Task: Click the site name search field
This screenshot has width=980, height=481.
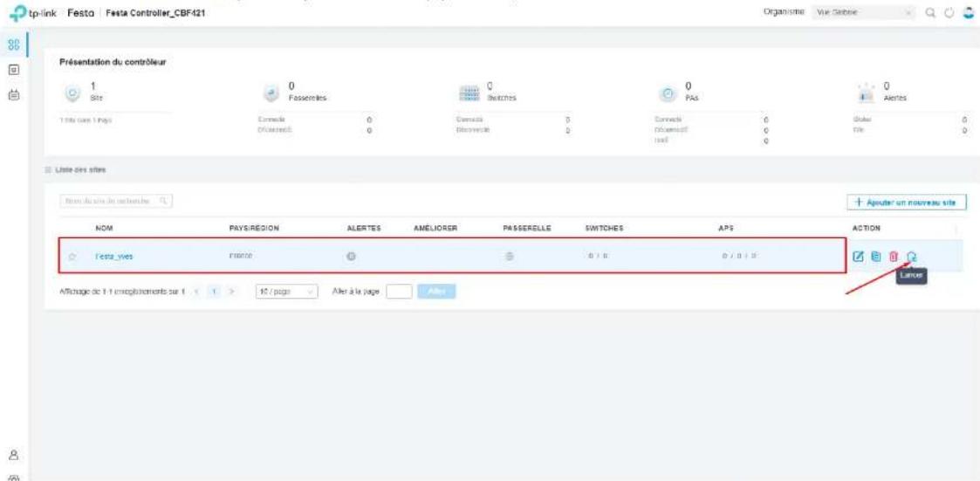Action: 116,202
